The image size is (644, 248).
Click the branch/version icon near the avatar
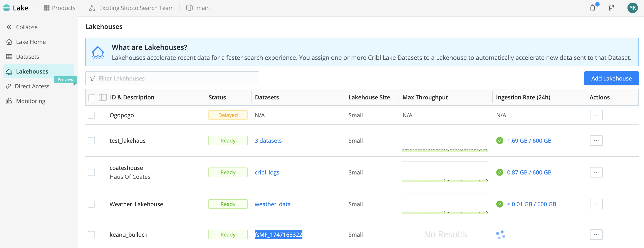pos(611,8)
